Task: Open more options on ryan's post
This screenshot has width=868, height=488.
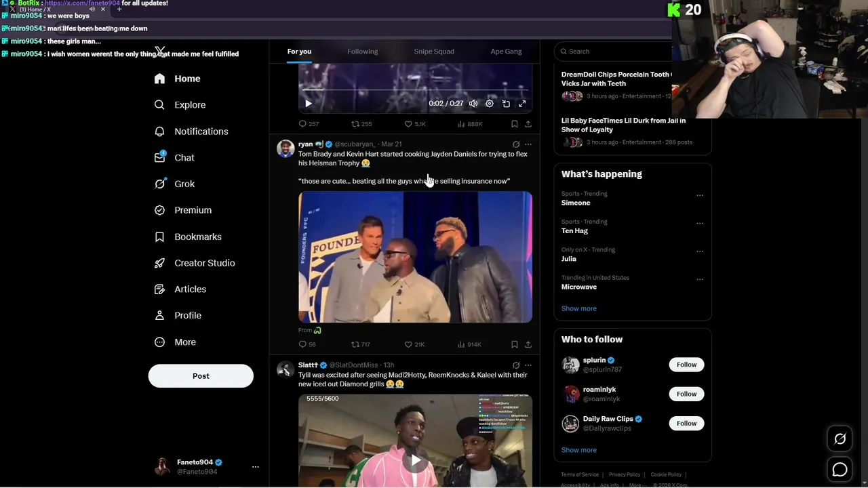Action: tap(528, 144)
